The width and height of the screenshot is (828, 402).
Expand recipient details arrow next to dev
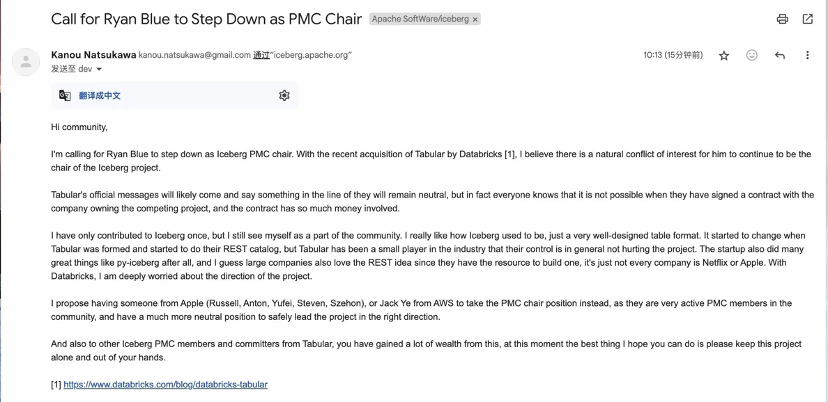click(101, 69)
